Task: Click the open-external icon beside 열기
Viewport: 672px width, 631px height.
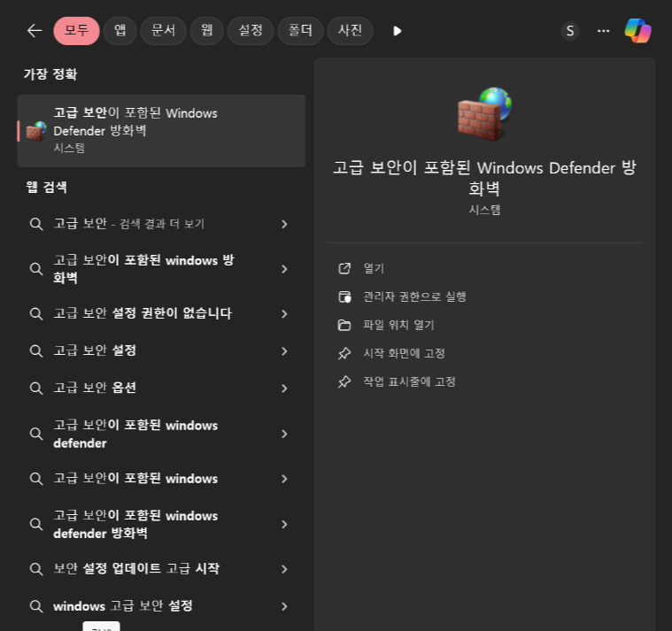Action: tap(344, 268)
